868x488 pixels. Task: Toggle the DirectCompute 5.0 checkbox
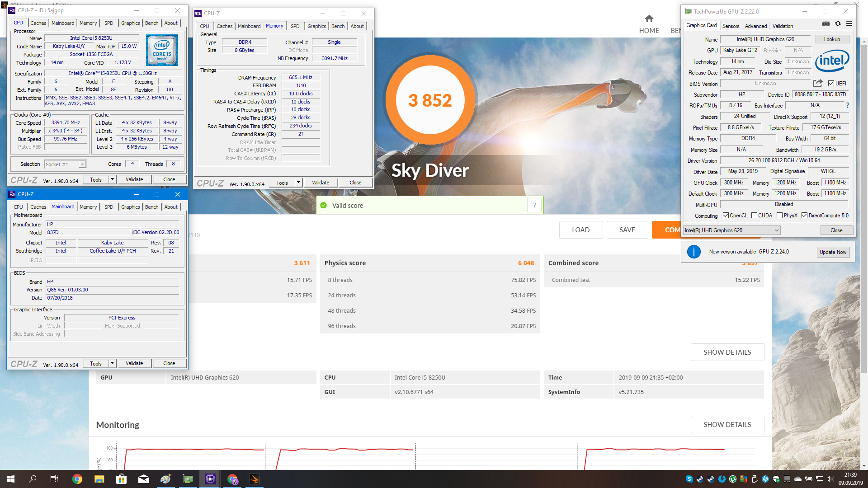(804, 216)
